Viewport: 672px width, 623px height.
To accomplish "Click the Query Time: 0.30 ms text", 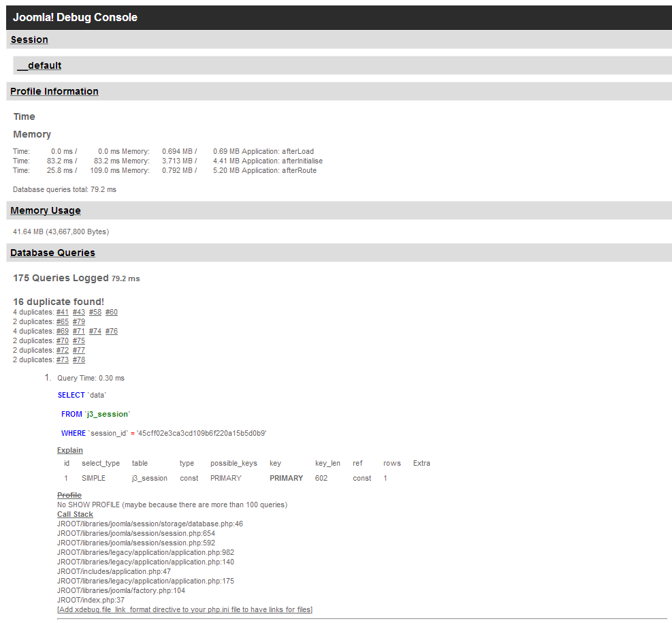I will pyautogui.click(x=91, y=379).
